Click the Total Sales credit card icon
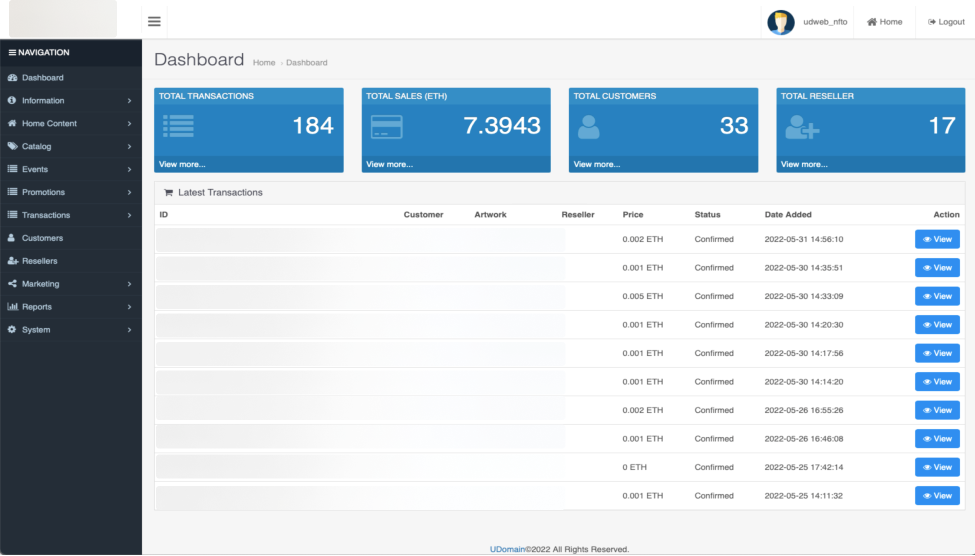975x556 pixels. click(386, 127)
